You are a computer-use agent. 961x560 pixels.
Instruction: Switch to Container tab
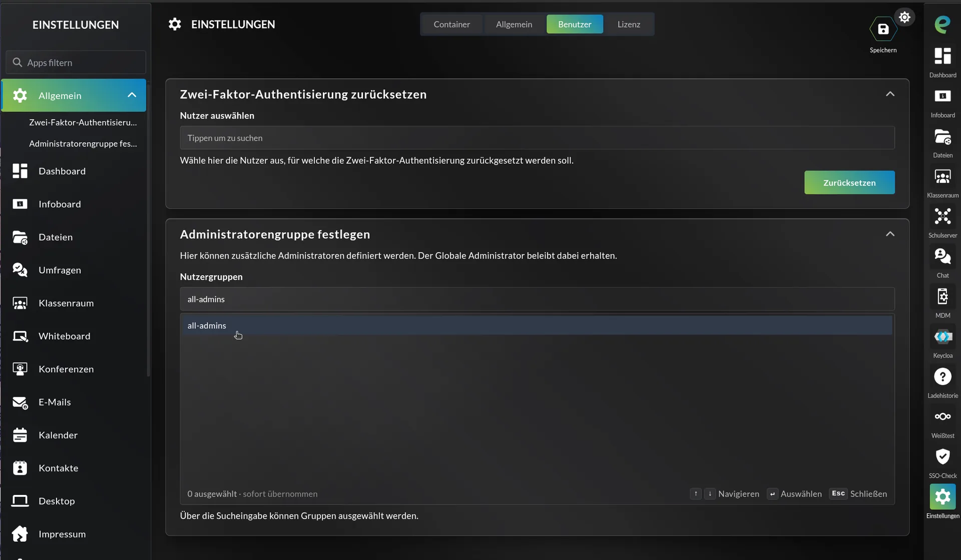[x=451, y=24]
